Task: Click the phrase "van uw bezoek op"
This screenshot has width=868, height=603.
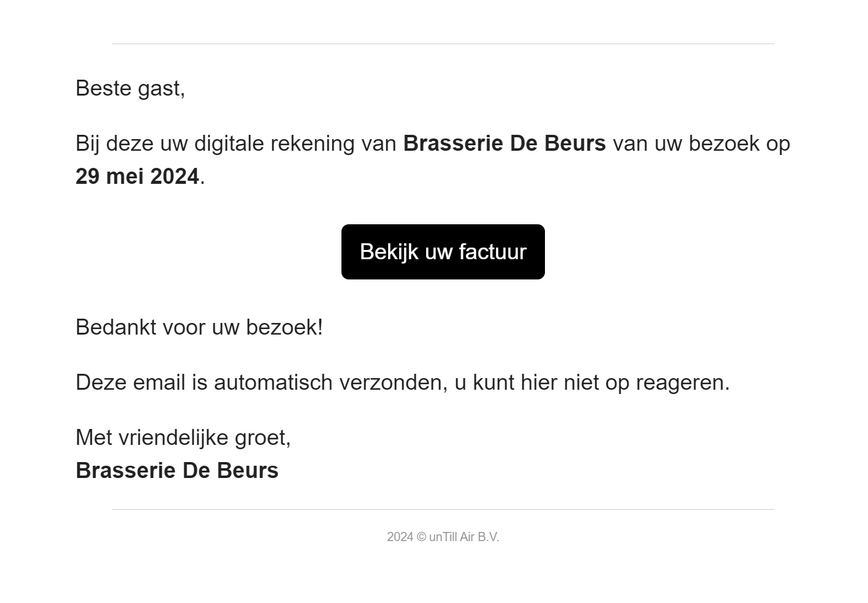Action: click(x=701, y=143)
